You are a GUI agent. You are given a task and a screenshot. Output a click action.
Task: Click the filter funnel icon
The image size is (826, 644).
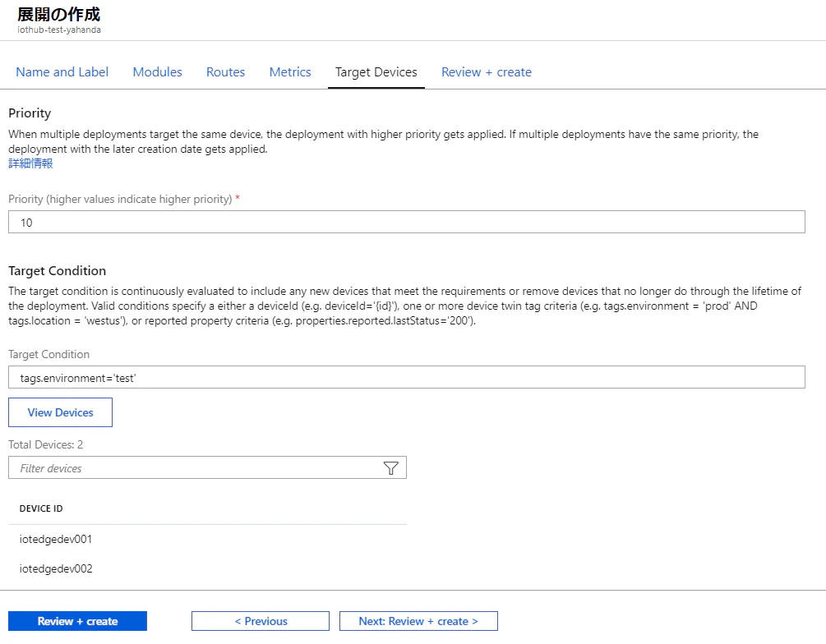coord(391,468)
